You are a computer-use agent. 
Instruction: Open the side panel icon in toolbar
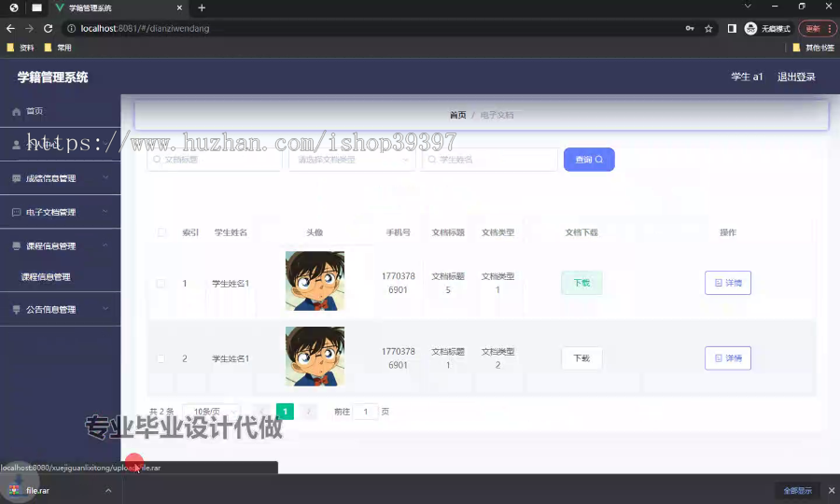click(x=732, y=28)
